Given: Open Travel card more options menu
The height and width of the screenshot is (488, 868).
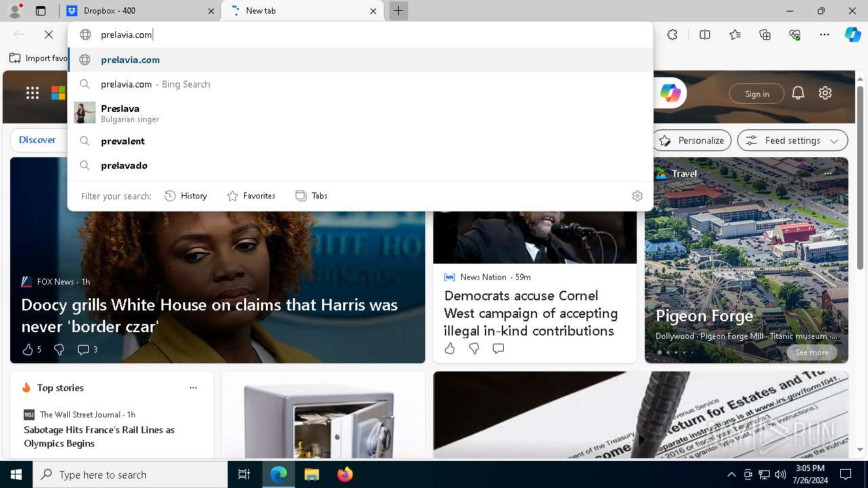Looking at the screenshot, I should click(828, 174).
